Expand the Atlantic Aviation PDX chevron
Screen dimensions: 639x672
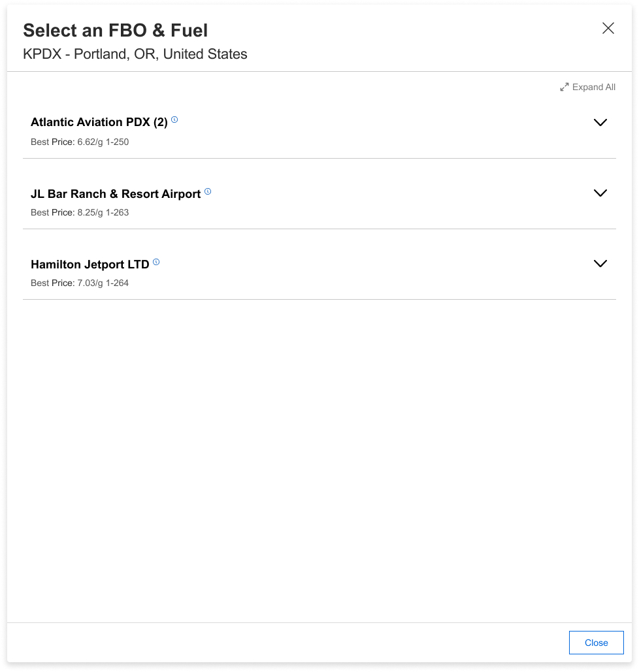[x=600, y=123]
